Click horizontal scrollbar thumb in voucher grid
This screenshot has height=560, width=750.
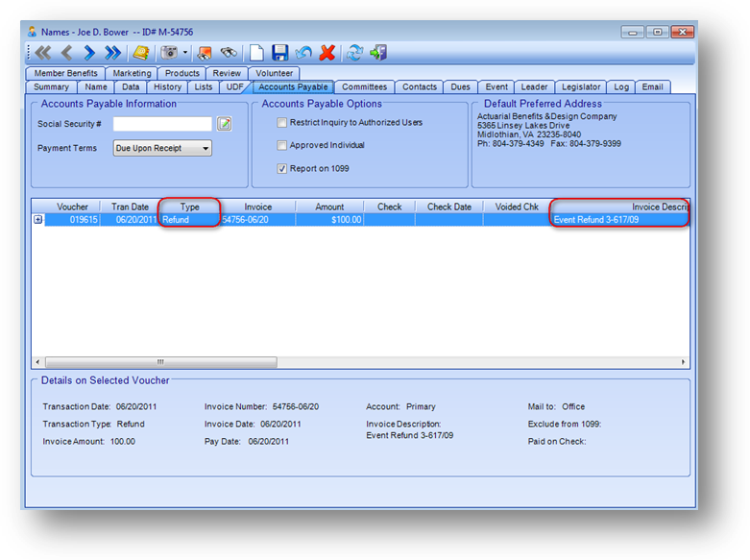click(x=161, y=362)
